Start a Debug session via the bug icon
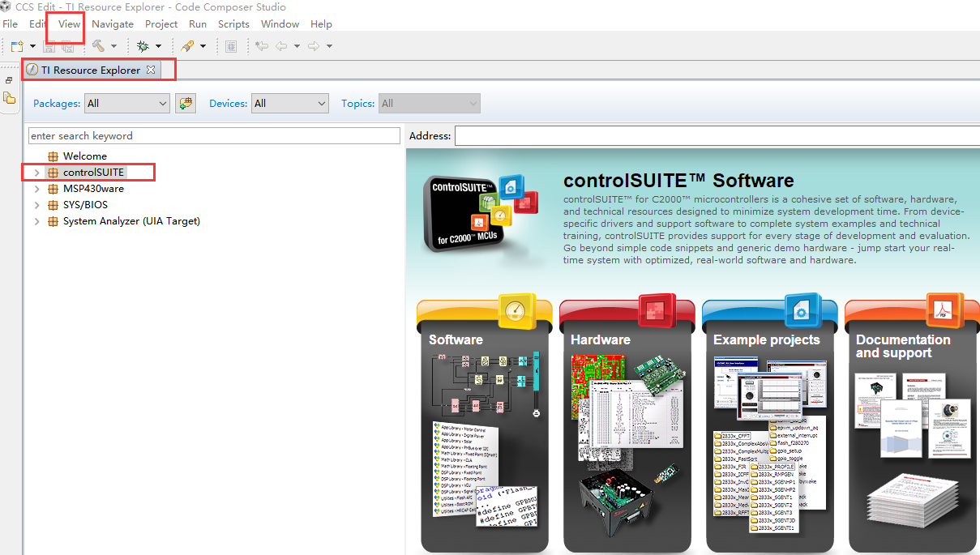 click(x=144, y=45)
